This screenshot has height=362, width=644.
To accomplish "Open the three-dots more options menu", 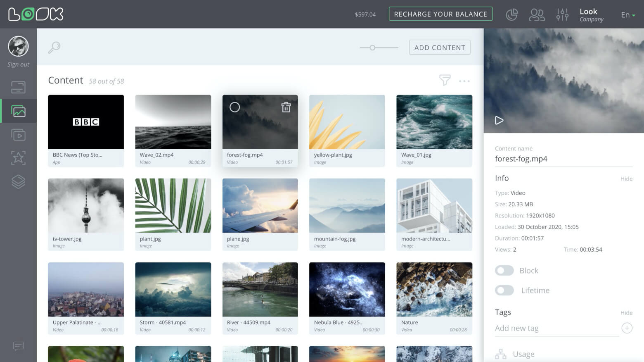I will pyautogui.click(x=464, y=81).
